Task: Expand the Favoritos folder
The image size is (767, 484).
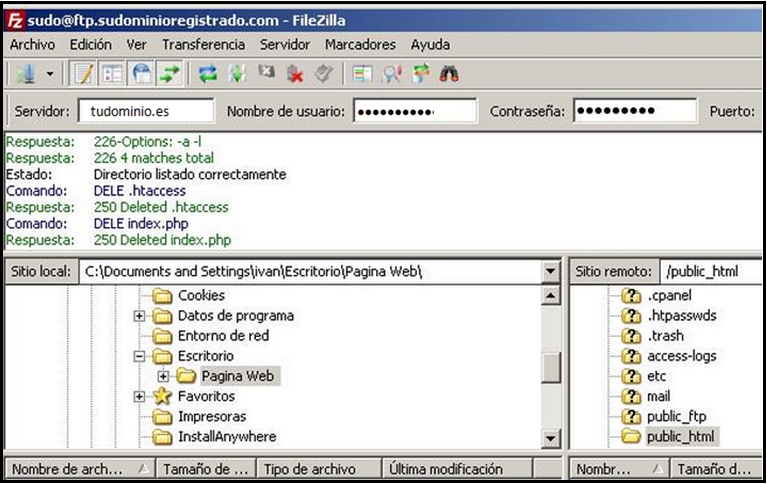Action: pos(139,396)
